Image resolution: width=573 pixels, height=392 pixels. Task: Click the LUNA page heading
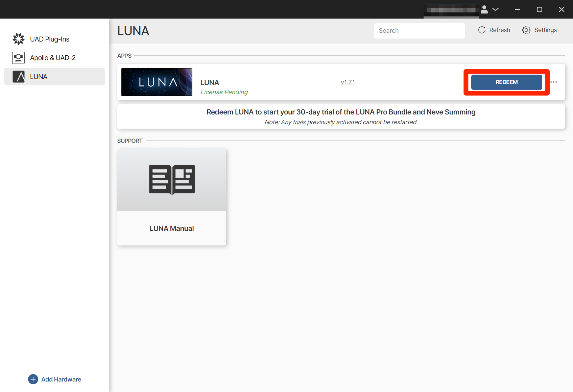click(133, 31)
